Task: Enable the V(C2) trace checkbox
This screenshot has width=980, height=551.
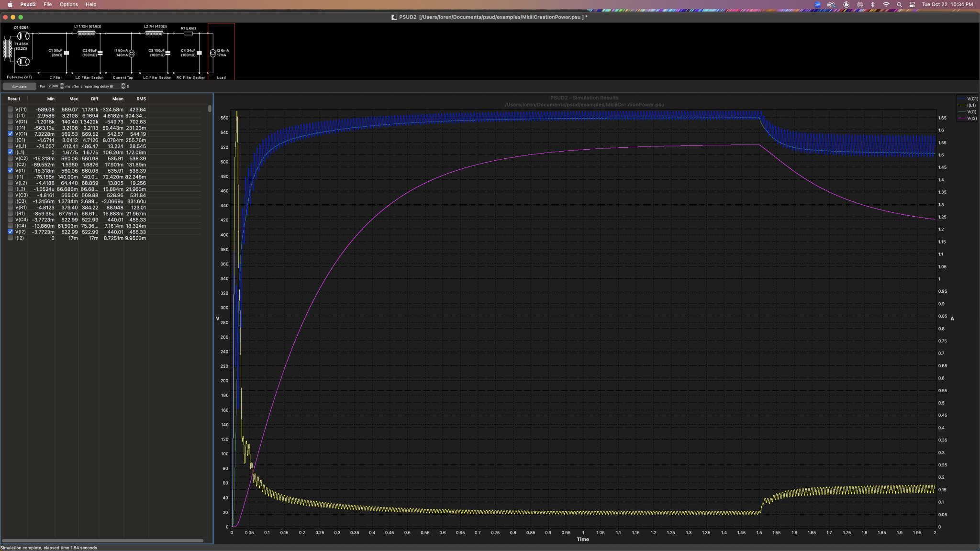Action: 10,158
